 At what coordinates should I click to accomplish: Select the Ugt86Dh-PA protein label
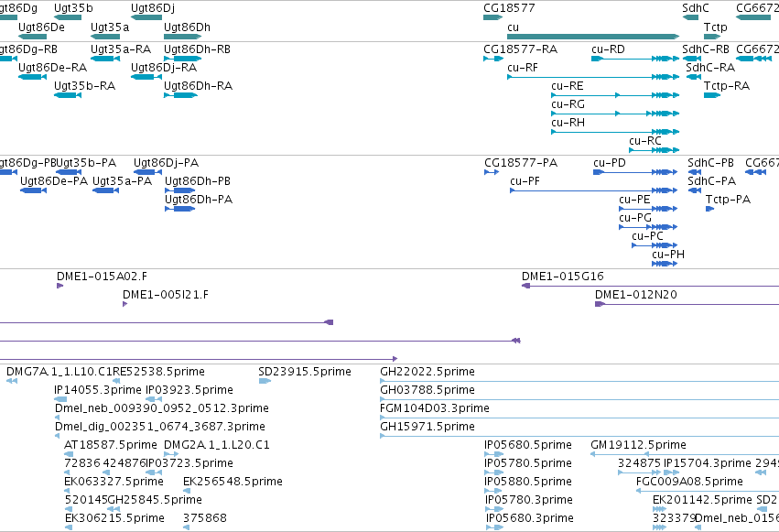(x=199, y=200)
